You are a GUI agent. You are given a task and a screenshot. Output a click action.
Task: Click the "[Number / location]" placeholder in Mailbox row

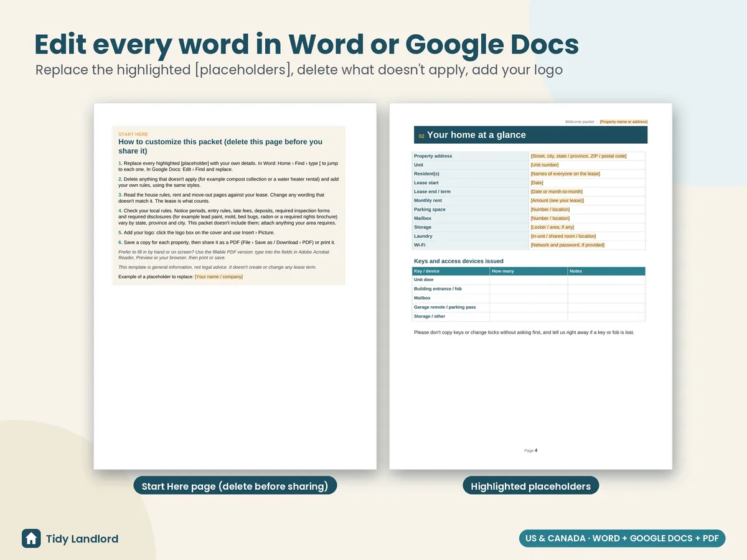(x=550, y=218)
